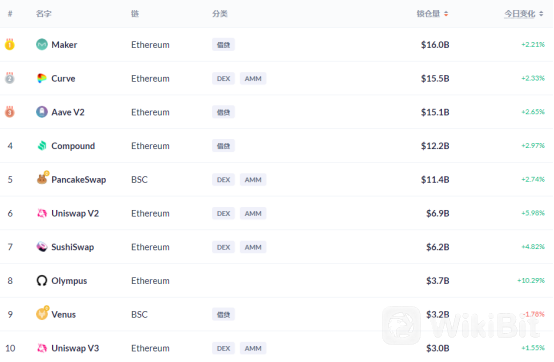Screen dimensions: 554x362
Task: Sort by the 今日变化 column arrow
Action: [x=541, y=14]
